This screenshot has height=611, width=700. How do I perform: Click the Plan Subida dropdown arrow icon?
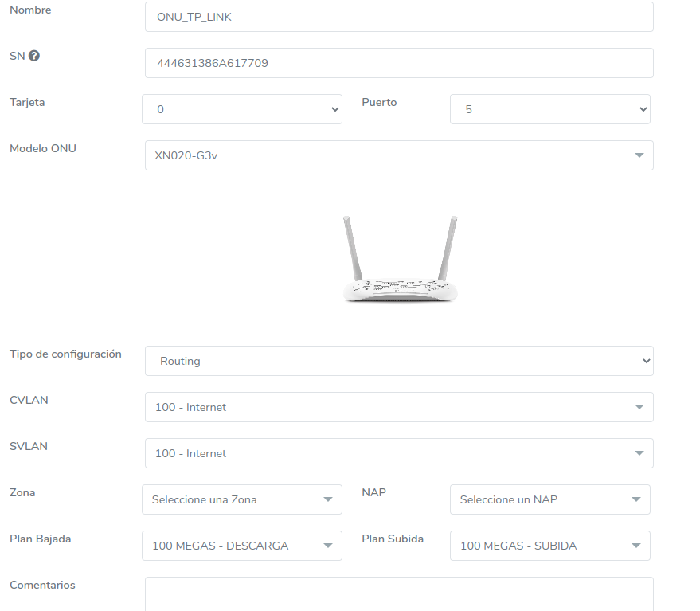coord(635,546)
